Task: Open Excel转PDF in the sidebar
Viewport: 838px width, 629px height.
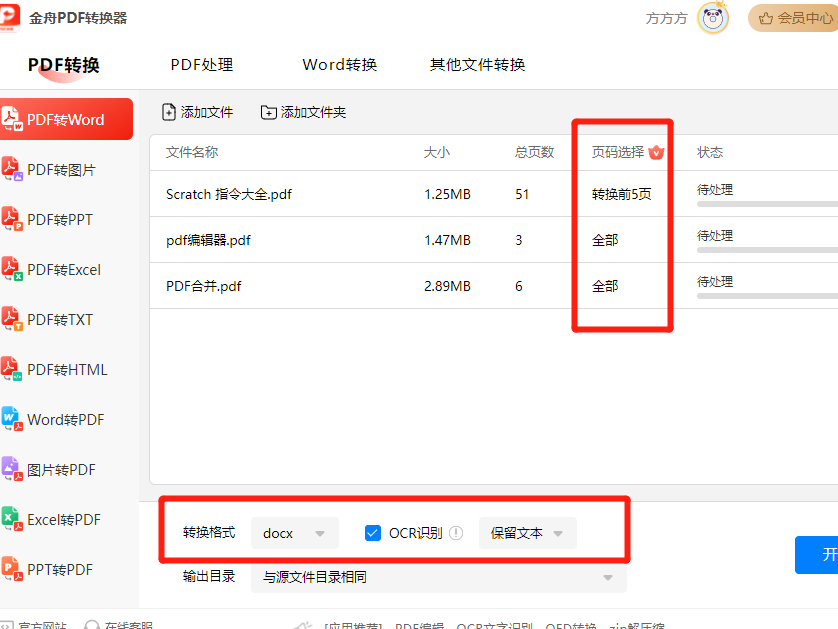Action: (64, 519)
